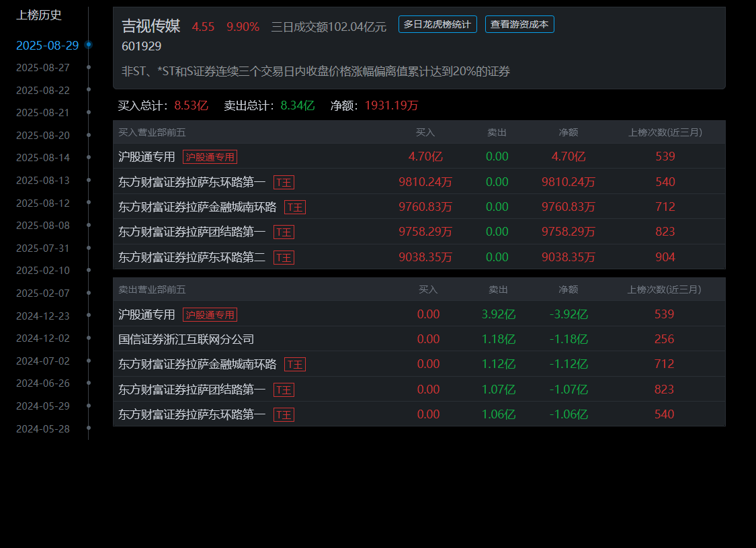This screenshot has width=756, height=548.
Task: Click T王 tag beside sell-side 拉萨团结路第一
Action: point(284,390)
